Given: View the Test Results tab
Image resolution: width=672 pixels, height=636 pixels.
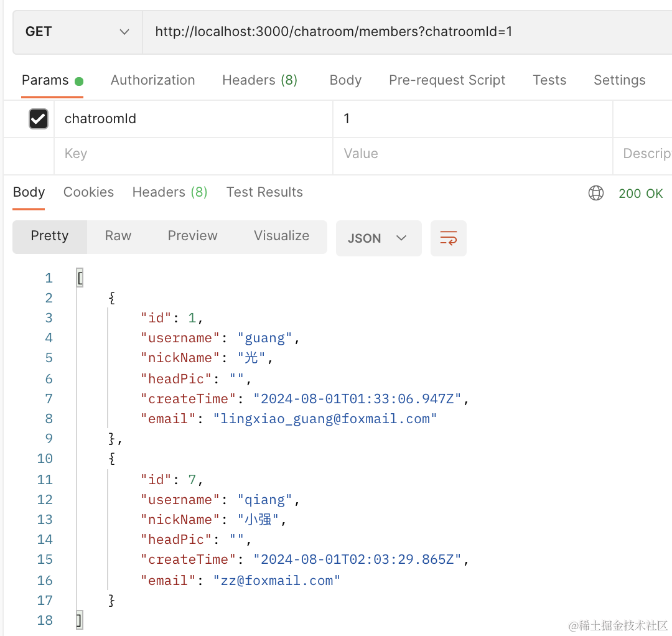Looking at the screenshot, I should 264,192.
